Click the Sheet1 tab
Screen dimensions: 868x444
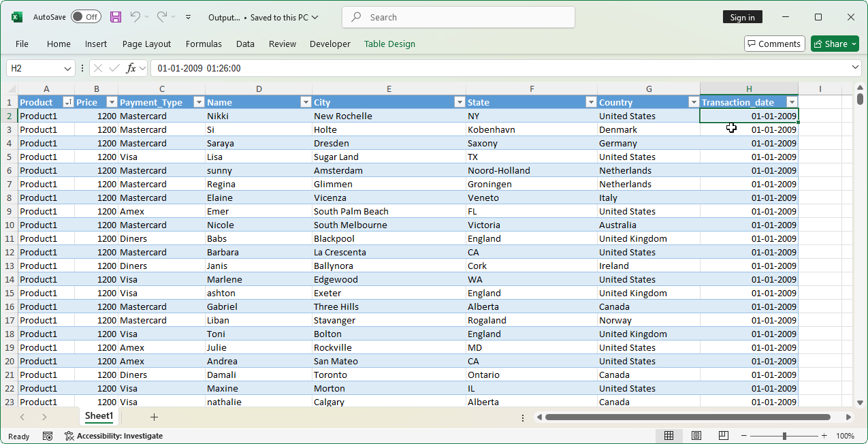(x=99, y=416)
